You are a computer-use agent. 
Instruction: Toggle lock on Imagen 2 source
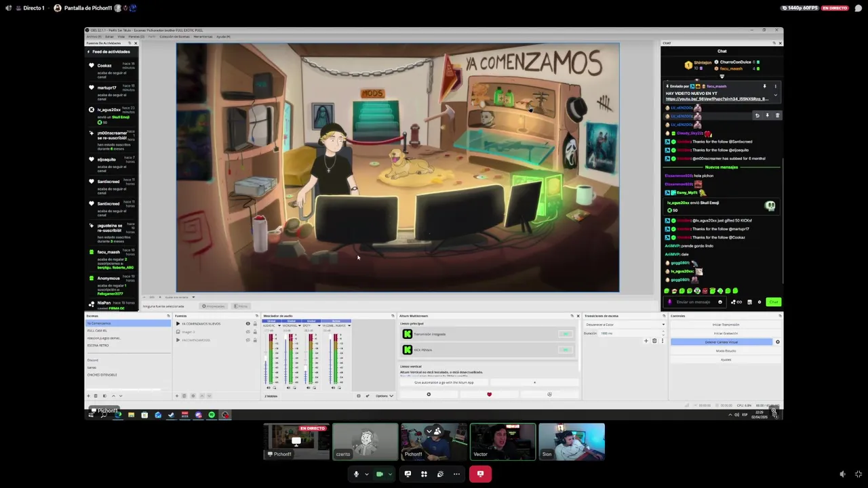[255, 332]
